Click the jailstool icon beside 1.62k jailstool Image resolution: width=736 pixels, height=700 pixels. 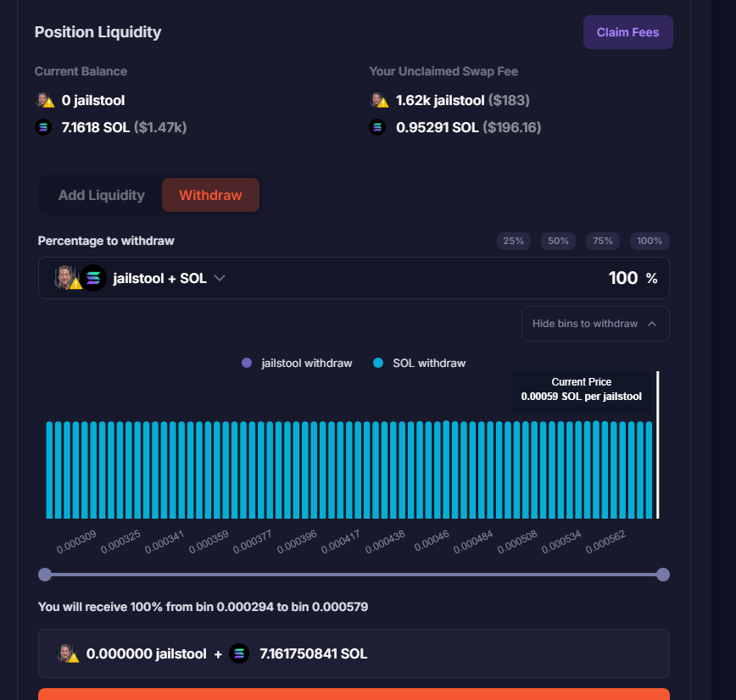(x=379, y=100)
